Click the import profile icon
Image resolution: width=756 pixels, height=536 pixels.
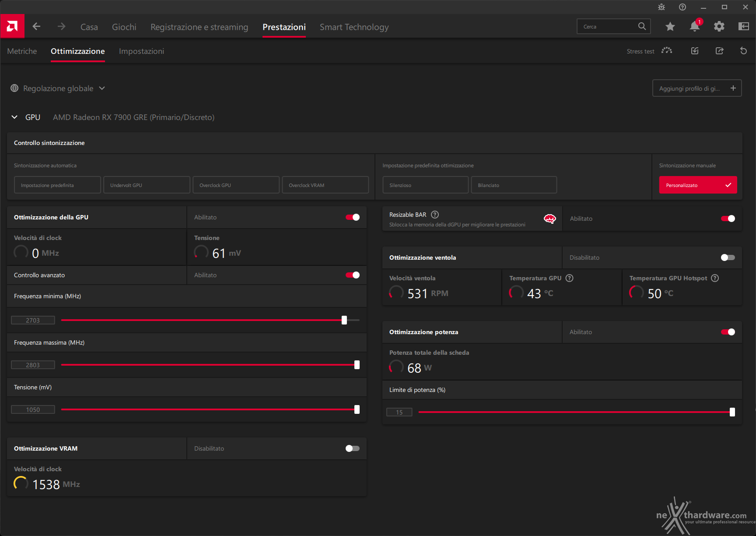pos(695,51)
